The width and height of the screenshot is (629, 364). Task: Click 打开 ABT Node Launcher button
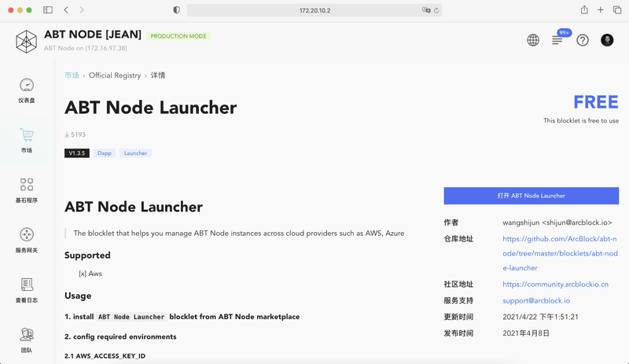click(531, 196)
